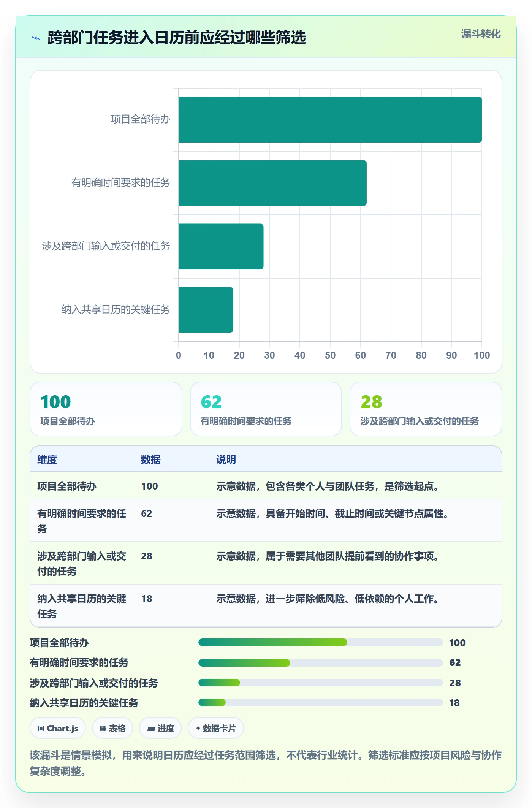Click the 有明确时间要求的任务 chart bar

tap(272, 183)
